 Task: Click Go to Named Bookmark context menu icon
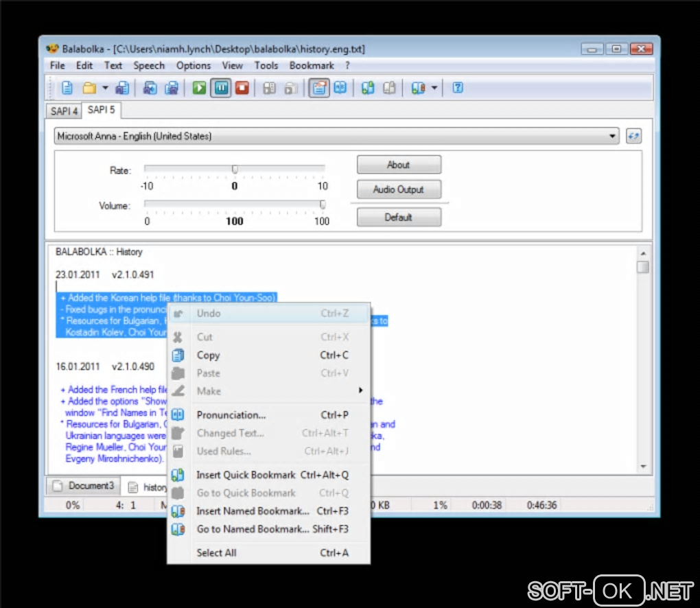178,530
